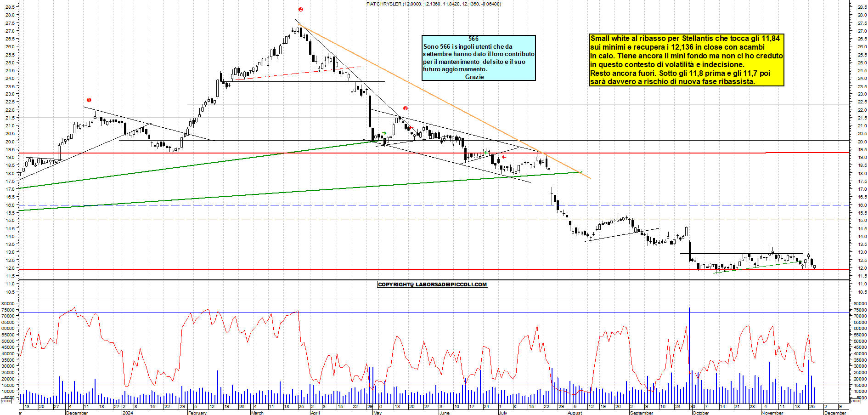This screenshot has height=415, width=868.
Task: Click the 'November' month label on the time axis
Action: pyautogui.click(x=772, y=413)
